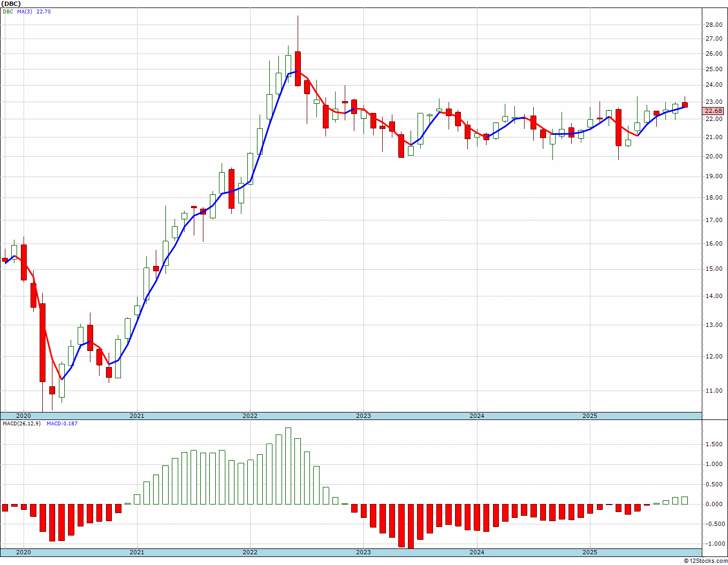The height and width of the screenshot is (565, 728).
Task: Click the MACD(26,12,9) indicator label
Action: pos(21,424)
